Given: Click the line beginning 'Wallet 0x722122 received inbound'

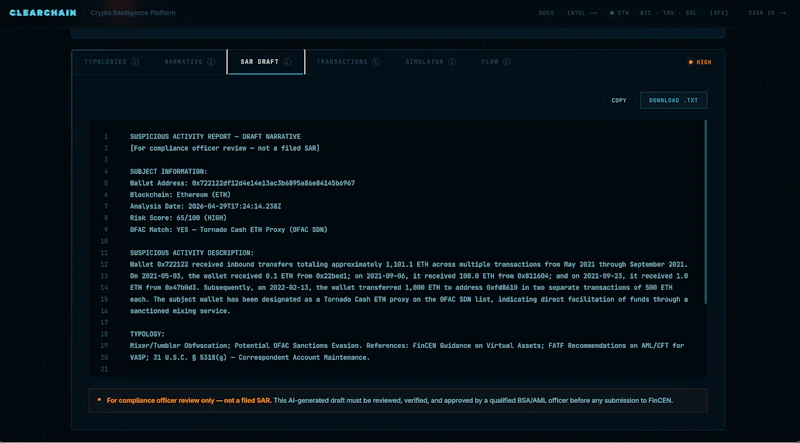Looking at the screenshot, I should pyautogui.click(x=409, y=264).
